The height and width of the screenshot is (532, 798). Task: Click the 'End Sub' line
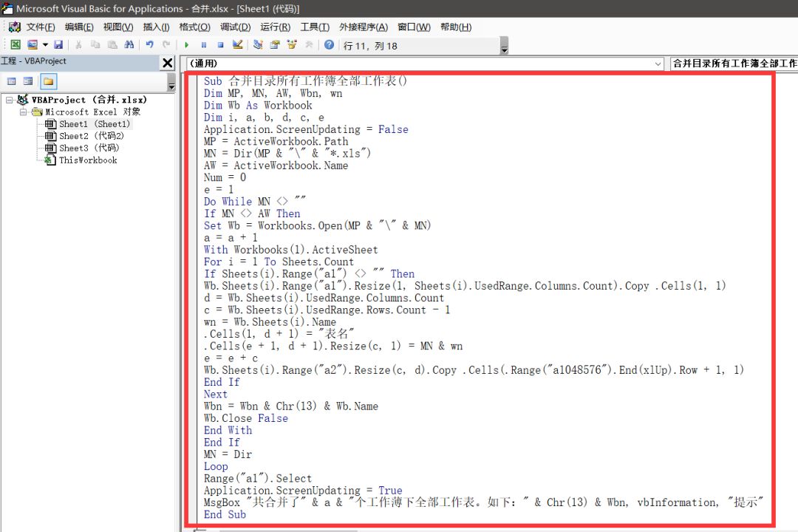[225, 515]
